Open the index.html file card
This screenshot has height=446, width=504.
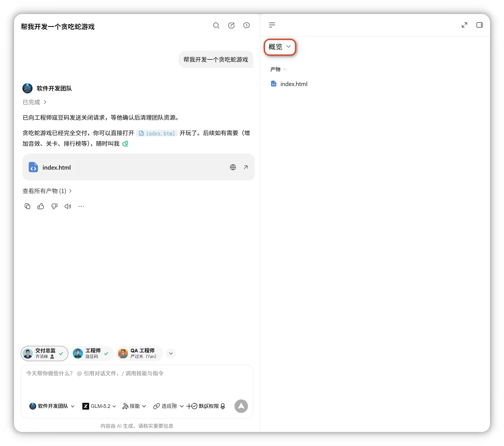tap(138, 167)
